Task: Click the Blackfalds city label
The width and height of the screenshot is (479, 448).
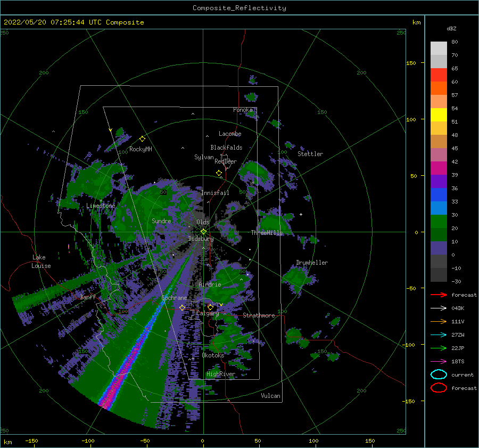Action: click(226, 148)
